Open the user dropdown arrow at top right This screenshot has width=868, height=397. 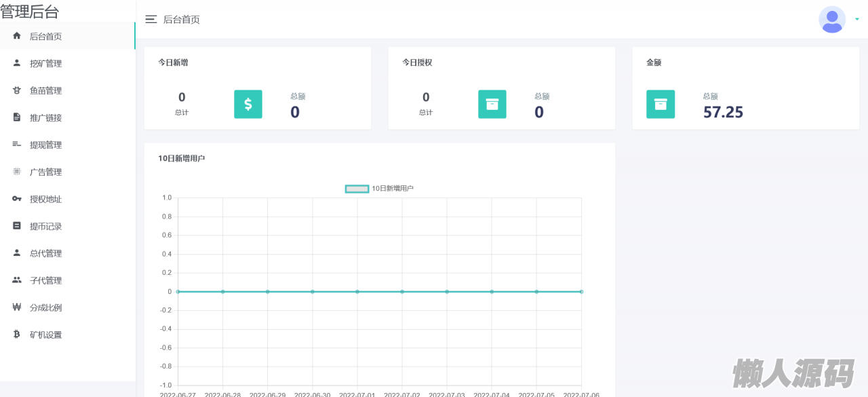[x=857, y=20]
